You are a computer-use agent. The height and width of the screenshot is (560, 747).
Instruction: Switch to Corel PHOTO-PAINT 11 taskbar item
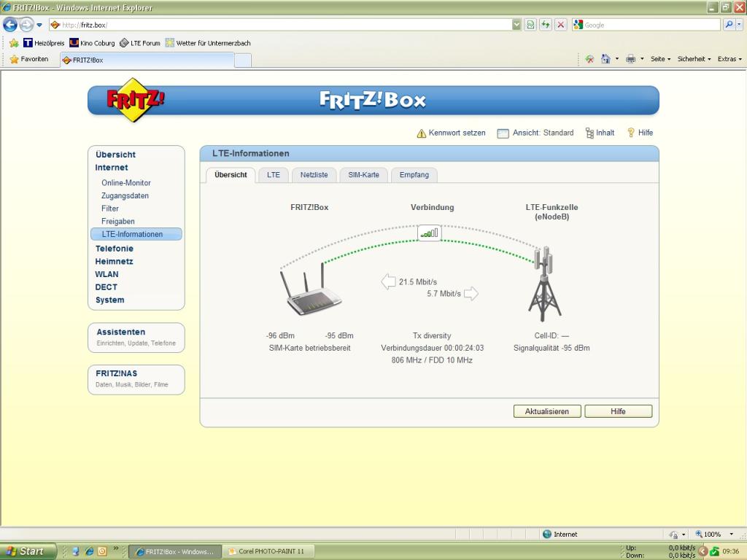[270, 551]
